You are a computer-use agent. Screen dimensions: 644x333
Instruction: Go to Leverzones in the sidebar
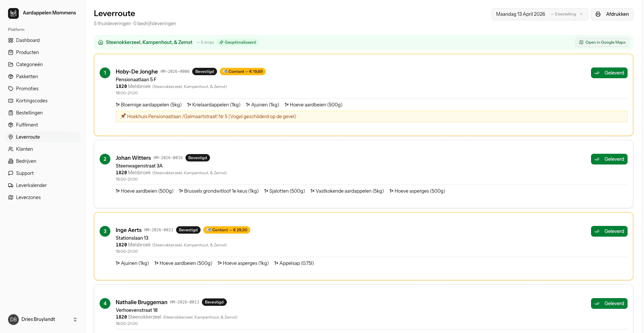click(x=28, y=197)
